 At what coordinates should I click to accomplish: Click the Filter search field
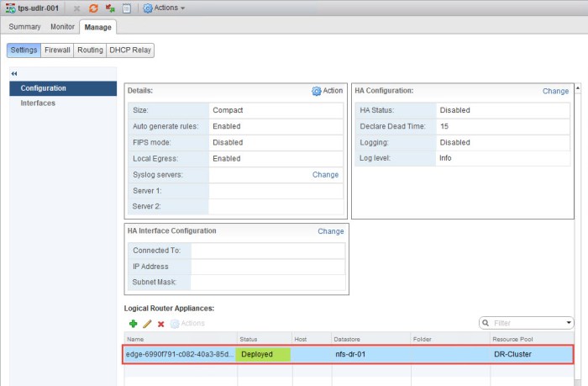coord(527,322)
